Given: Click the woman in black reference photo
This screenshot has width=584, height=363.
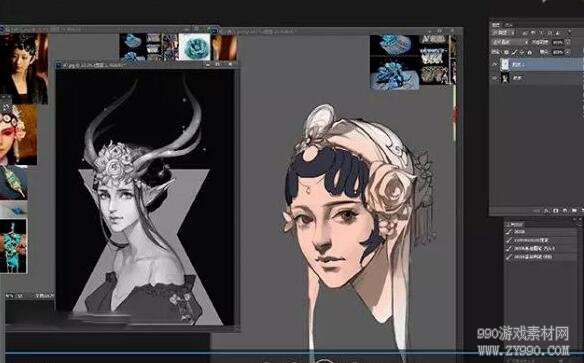Looking at the screenshot, I should click(x=24, y=69).
